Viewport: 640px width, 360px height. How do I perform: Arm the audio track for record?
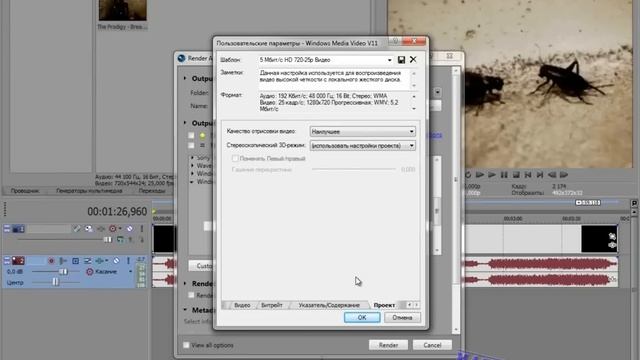coord(51,260)
